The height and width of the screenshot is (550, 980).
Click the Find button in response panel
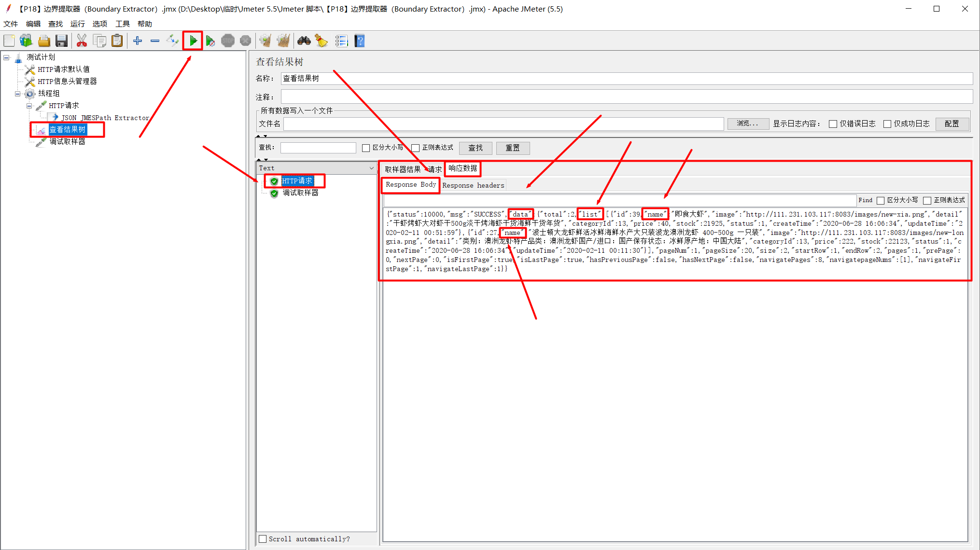coord(865,200)
